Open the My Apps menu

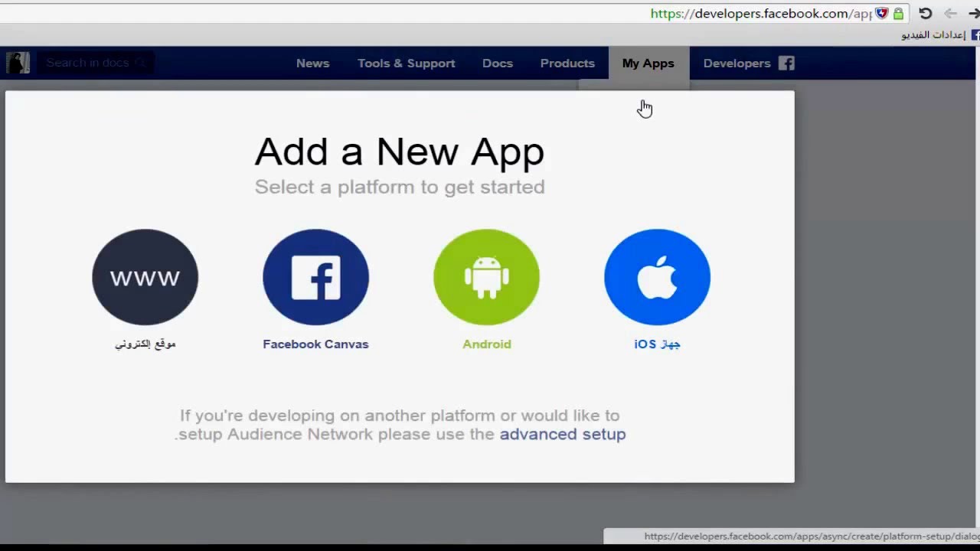(648, 64)
